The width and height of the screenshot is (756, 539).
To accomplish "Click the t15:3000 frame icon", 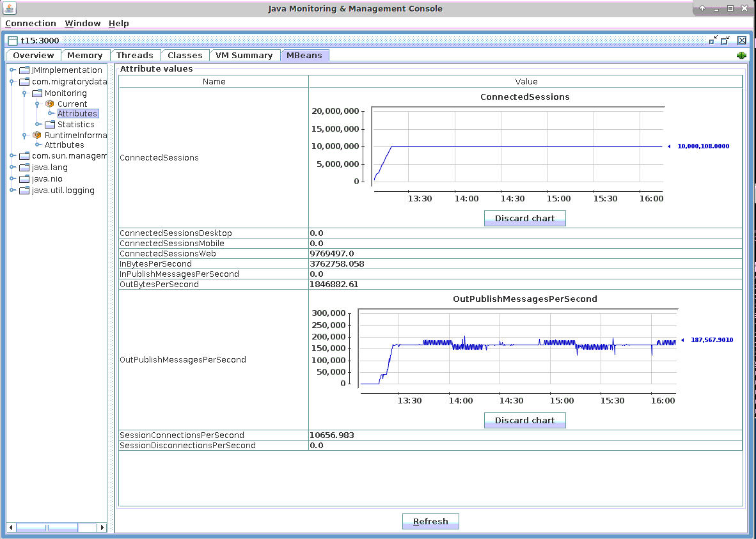I will (13, 40).
